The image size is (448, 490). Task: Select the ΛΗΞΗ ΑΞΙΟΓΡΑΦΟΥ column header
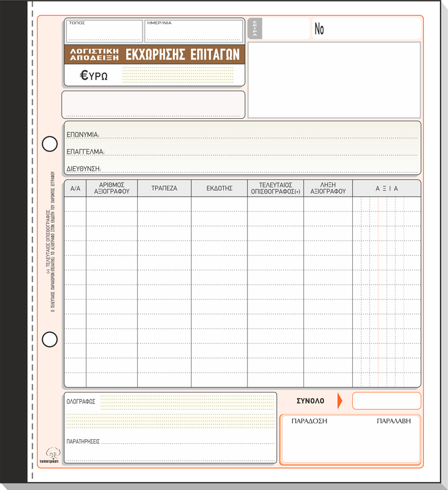(x=327, y=189)
